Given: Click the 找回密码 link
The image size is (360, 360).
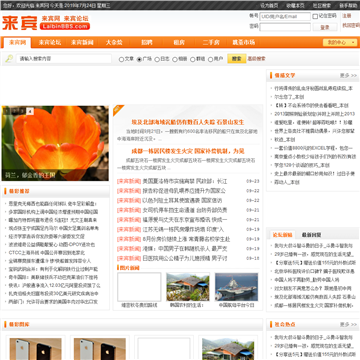Looking at the screenshot, I should coord(351,25).
